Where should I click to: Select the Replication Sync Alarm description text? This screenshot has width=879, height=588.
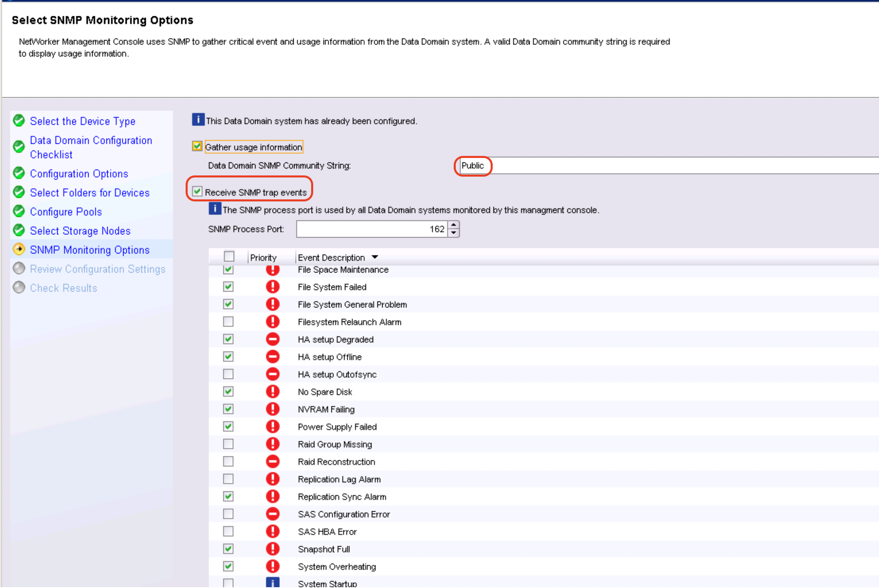coord(342,497)
